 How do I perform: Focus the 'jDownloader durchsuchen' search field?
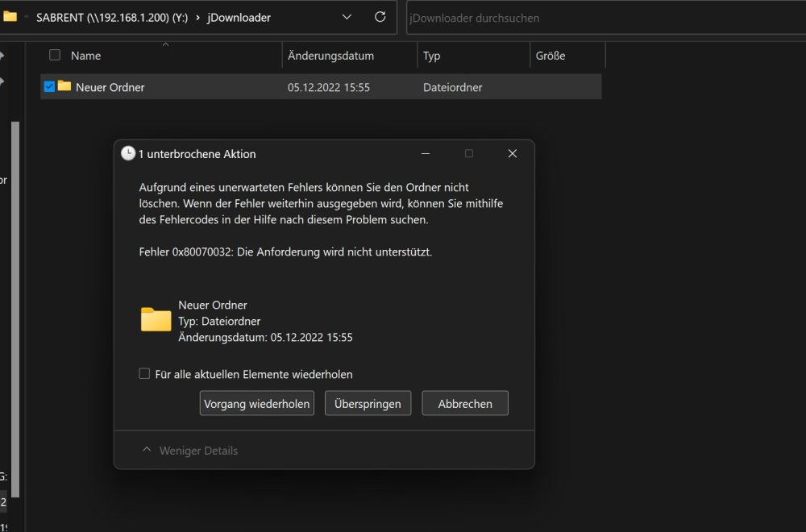607,18
